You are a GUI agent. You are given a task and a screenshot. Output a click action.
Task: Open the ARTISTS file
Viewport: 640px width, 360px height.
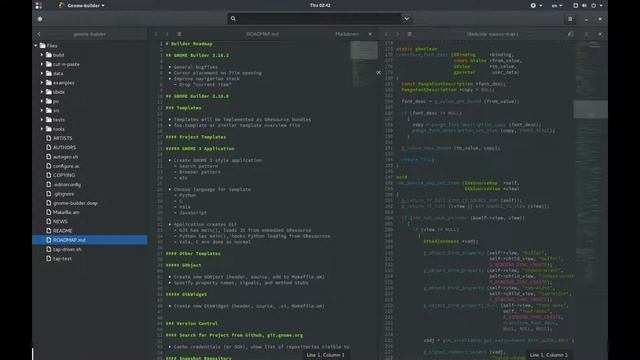[62, 138]
